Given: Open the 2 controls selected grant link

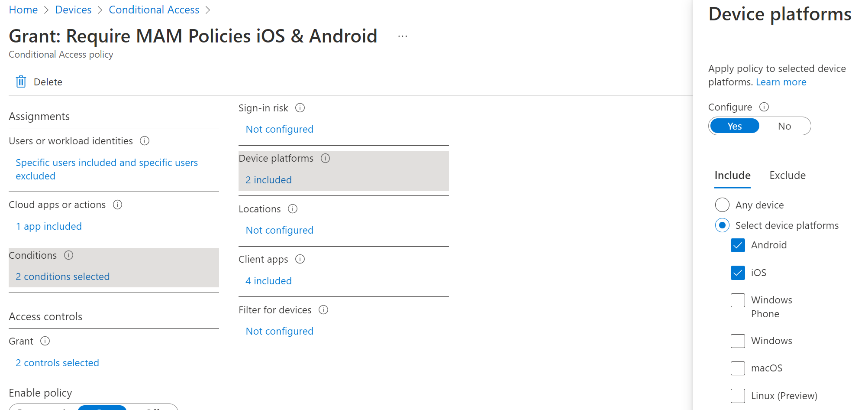Looking at the screenshot, I should tap(57, 363).
